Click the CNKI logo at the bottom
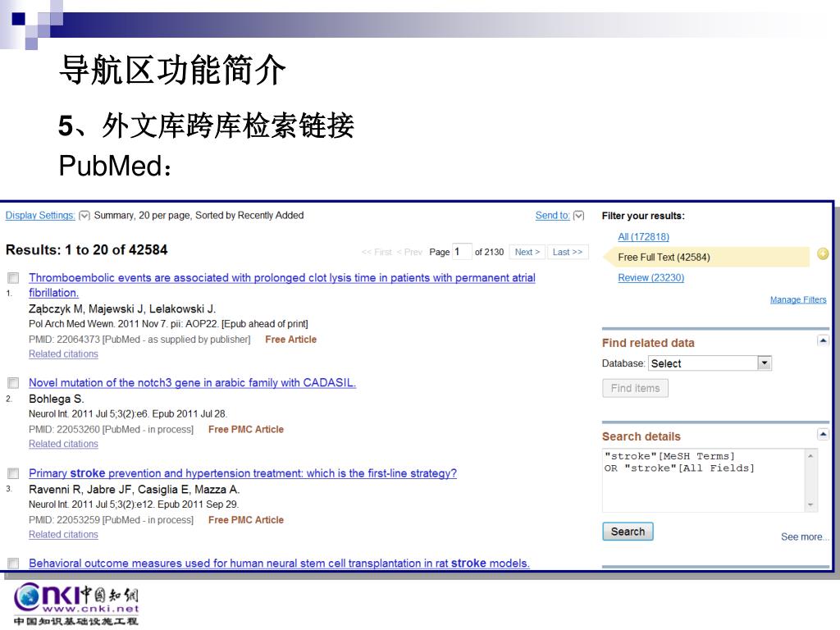Viewport: 840px width, 630px height. tap(76, 603)
